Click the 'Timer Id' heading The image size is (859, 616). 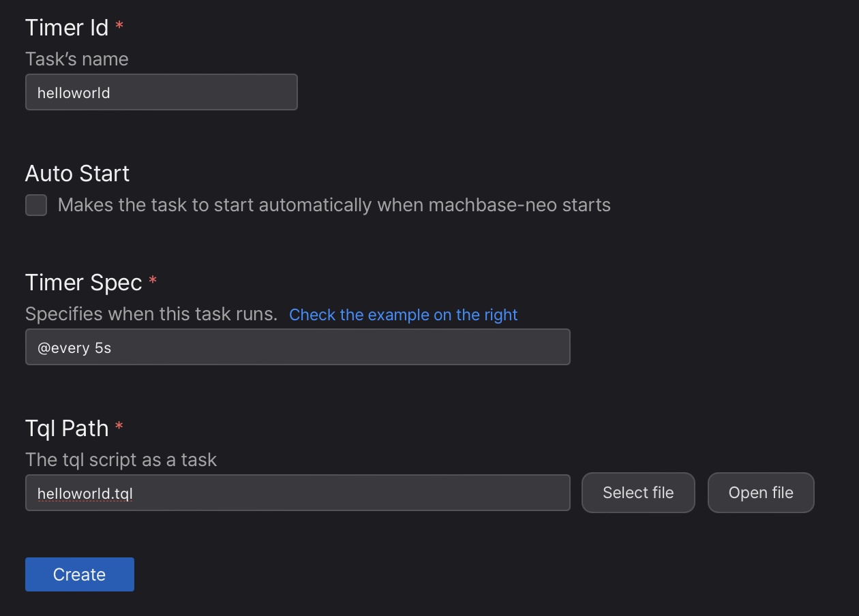click(67, 28)
